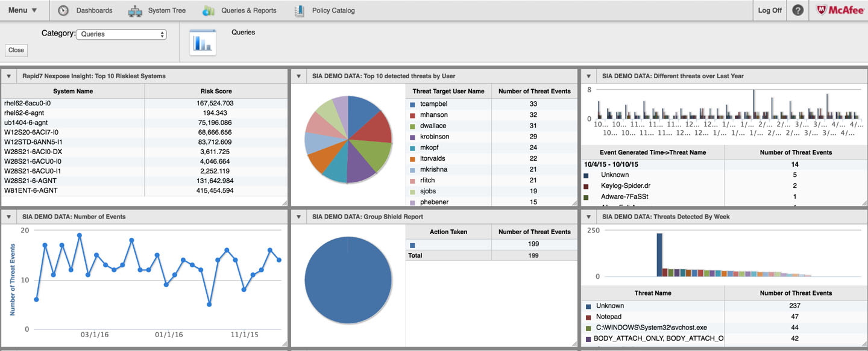Sort by Risk Score column header
868x351 pixels.
point(216,92)
